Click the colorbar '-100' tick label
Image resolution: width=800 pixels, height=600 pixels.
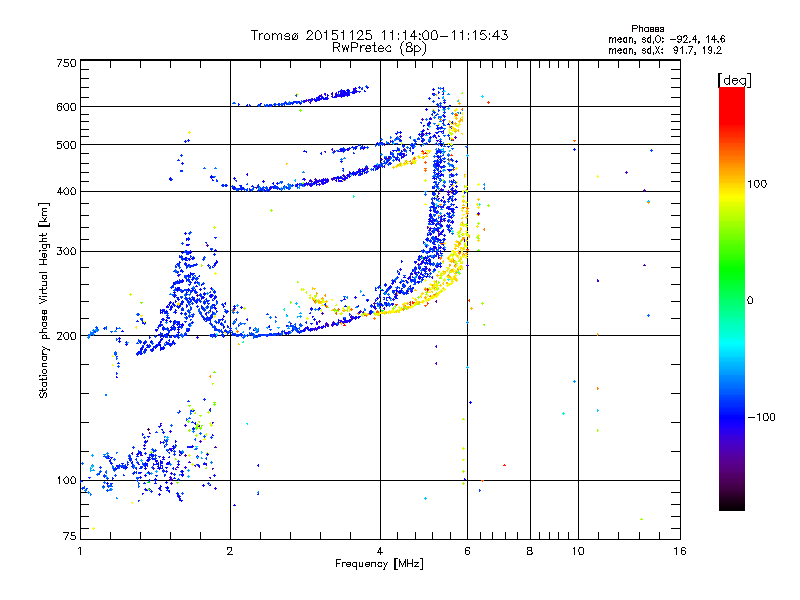[761, 417]
